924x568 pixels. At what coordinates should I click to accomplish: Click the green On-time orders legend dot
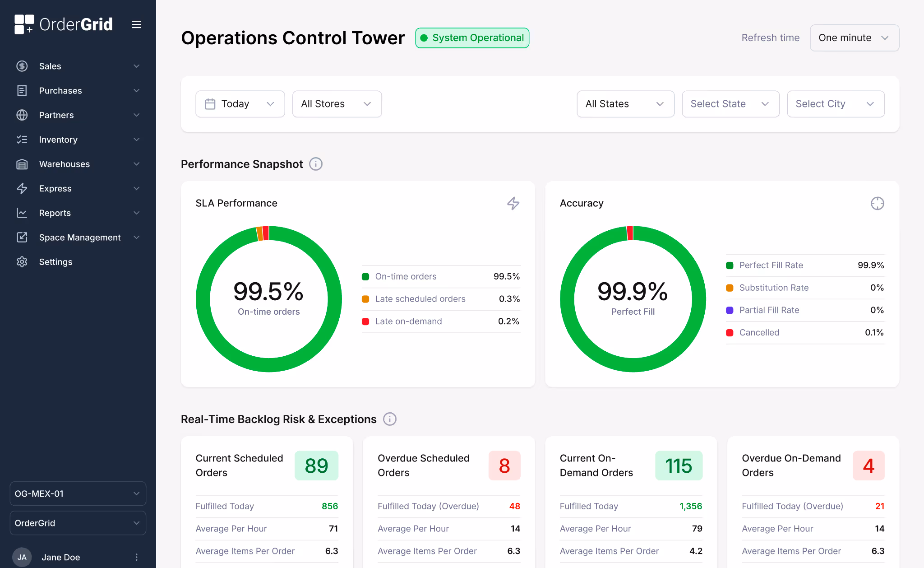click(x=365, y=276)
